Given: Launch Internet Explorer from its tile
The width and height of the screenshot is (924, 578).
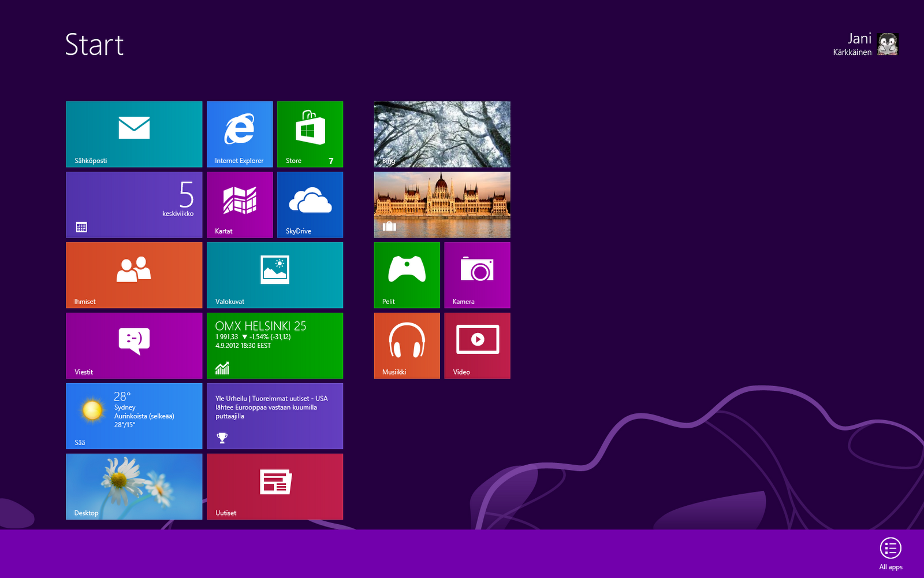Looking at the screenshot, I should (x=240, y=134).
